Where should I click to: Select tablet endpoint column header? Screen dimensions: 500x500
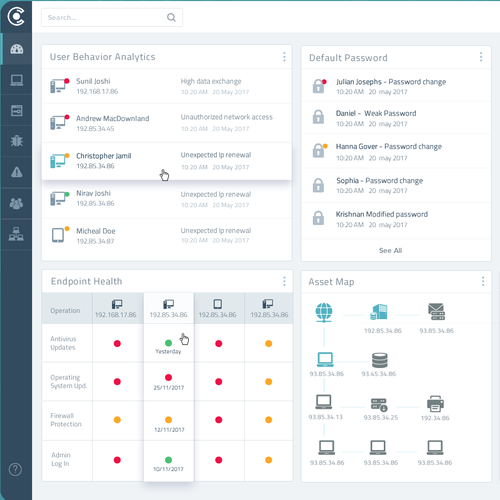pos(219,308)
